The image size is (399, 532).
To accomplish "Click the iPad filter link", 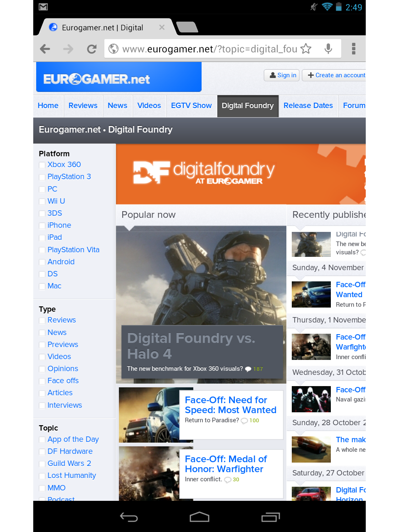I will click(x=55, y=237).
